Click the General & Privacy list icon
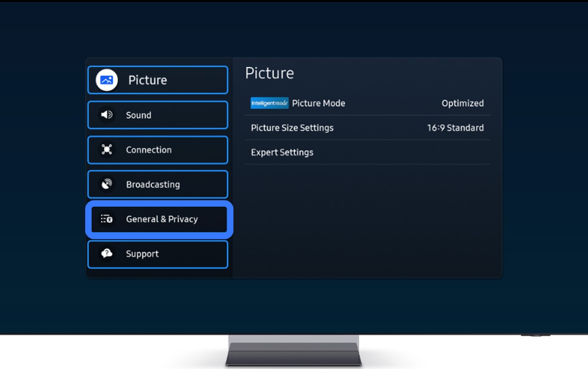The image size is (588, 369). coord(107,219)
